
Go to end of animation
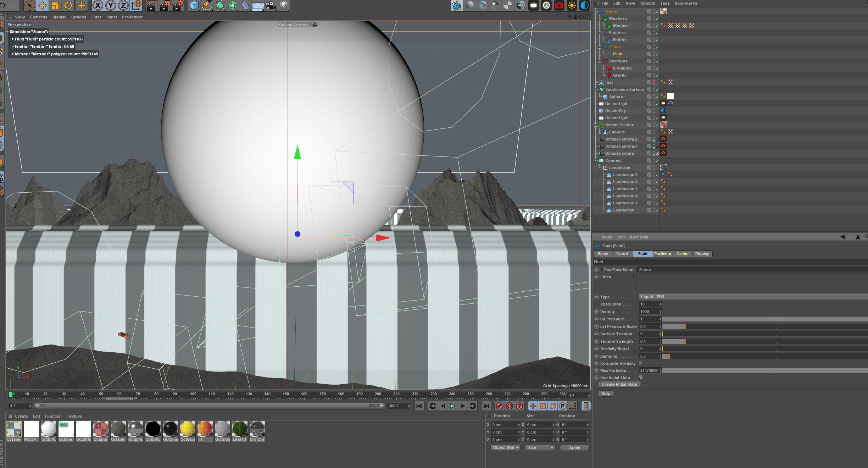pyautogui.click(x=486, y=406)
